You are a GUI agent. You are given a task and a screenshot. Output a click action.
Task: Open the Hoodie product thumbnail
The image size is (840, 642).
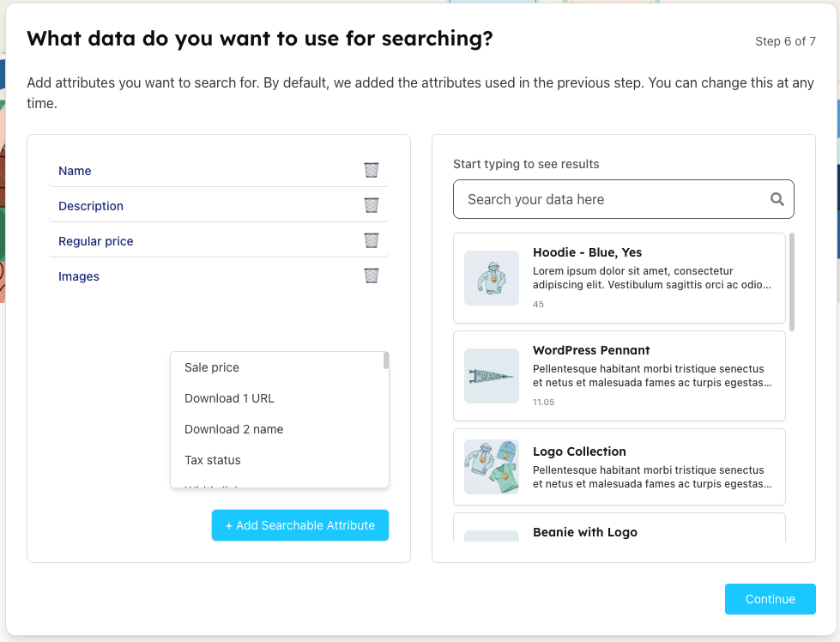tap(491, 278)
